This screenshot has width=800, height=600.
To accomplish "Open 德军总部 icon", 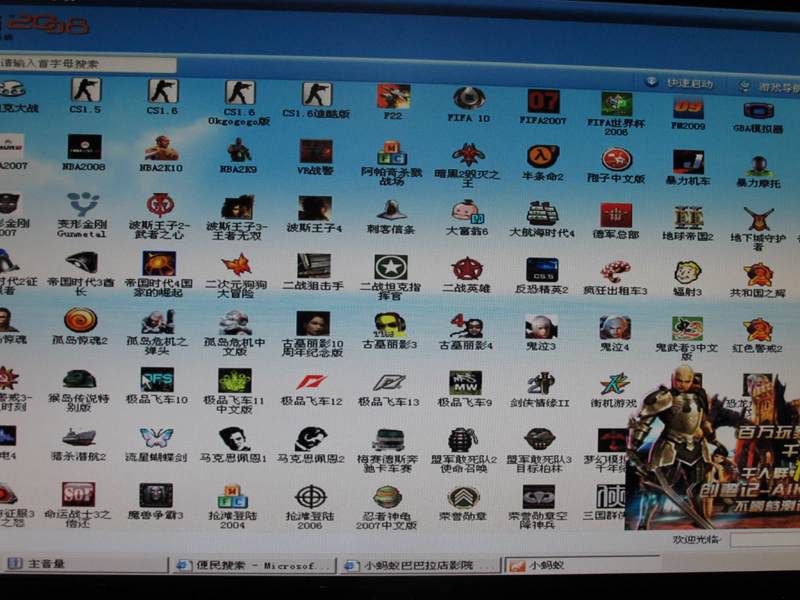I will 616,215.
